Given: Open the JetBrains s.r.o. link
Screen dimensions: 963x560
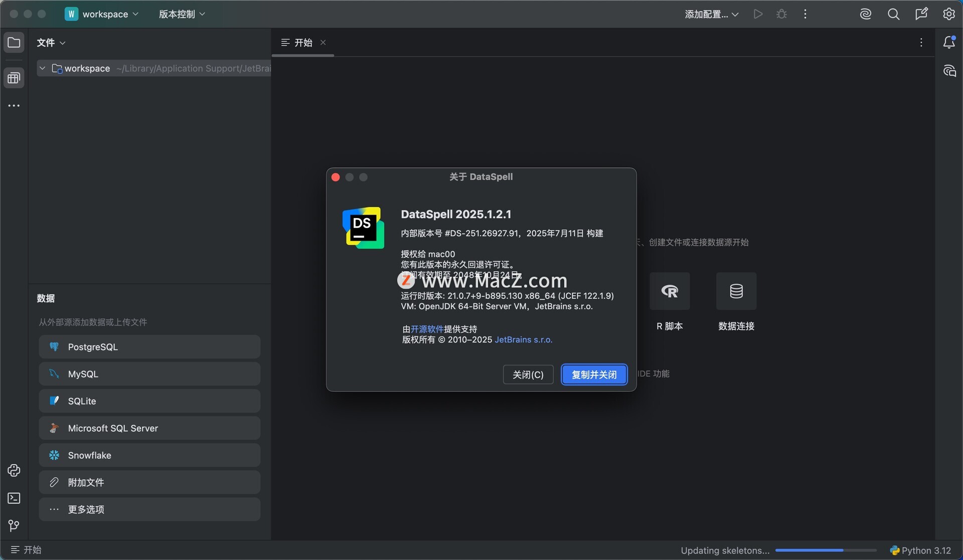Looking at the screenshot, I should tap(524, 340).
